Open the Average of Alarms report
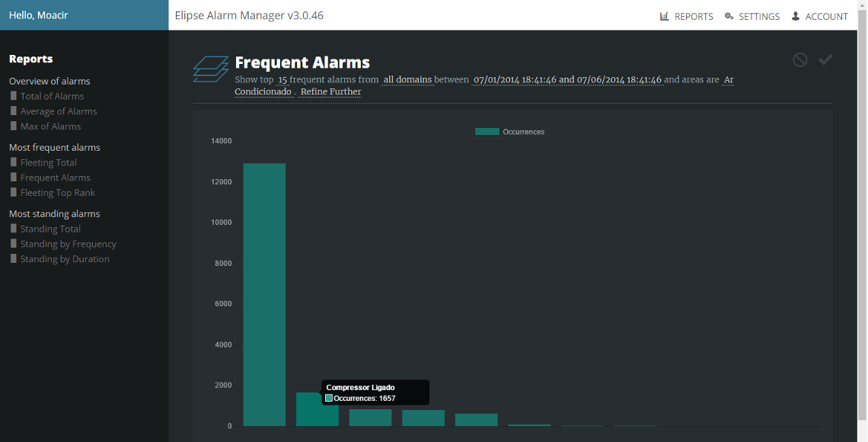This screenshot has height=442, width=868. [x=59, y=111]
